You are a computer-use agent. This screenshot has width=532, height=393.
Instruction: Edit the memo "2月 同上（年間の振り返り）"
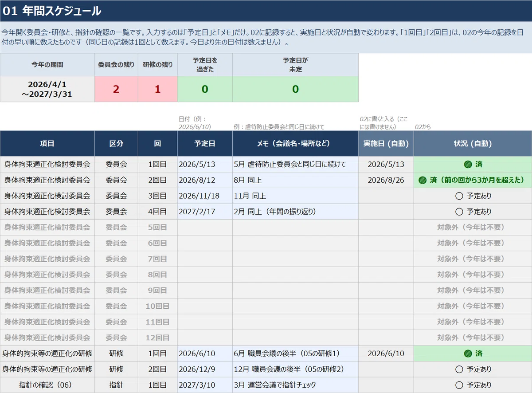coord(295,212)
